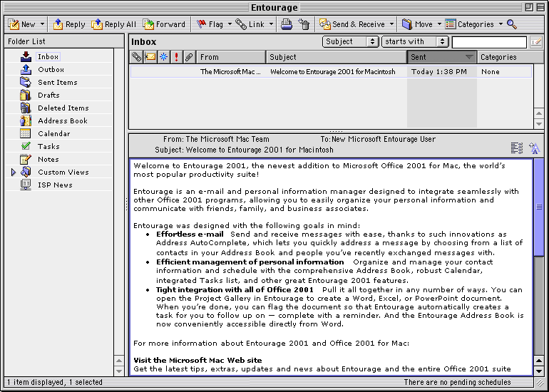Click the preview pane list icon

tap(516, 148)
